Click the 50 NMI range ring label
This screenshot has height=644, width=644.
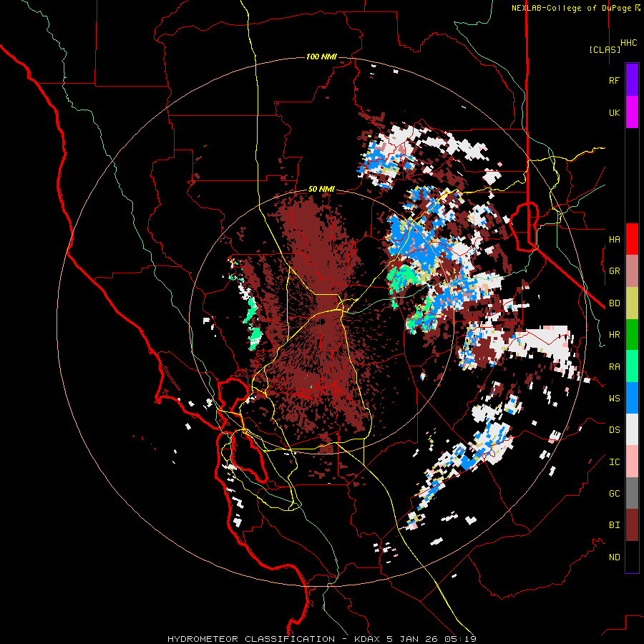point(321,190)
